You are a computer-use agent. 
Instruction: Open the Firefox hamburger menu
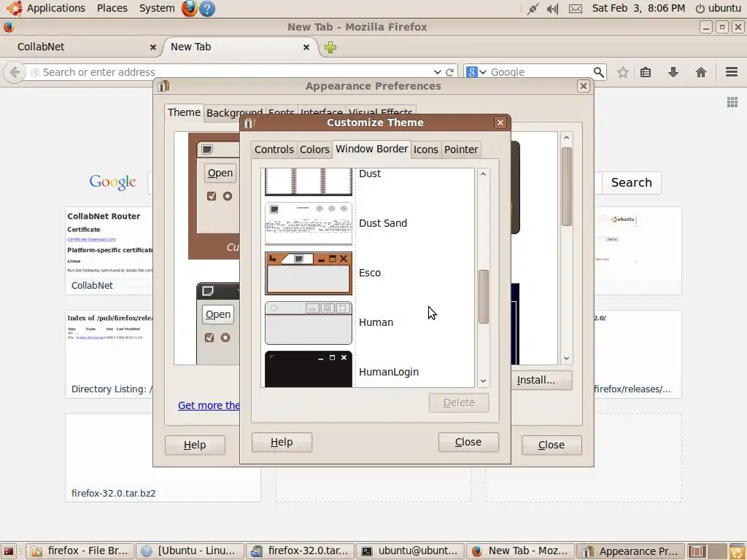click(732, 72)
